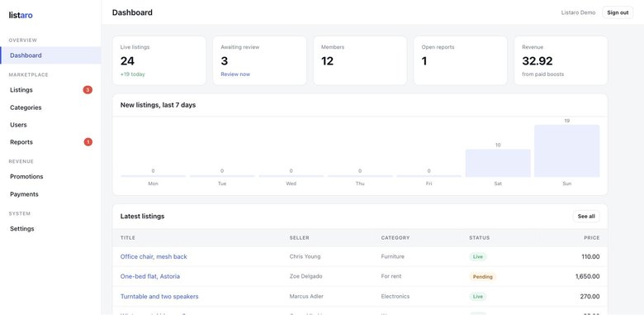Click the Listaro Demo account name
Screen dimensions: 644x315
tap(578, 12)
